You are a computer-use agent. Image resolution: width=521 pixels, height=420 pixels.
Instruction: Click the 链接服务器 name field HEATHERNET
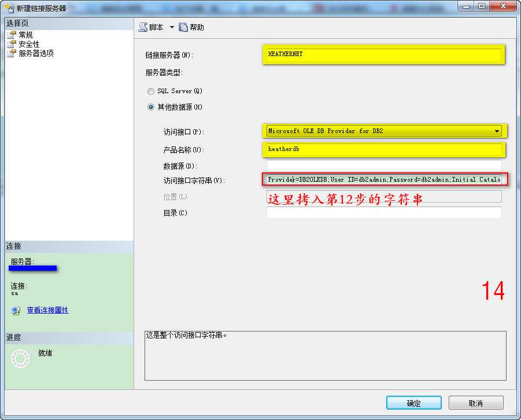click(x=384, y=54)
